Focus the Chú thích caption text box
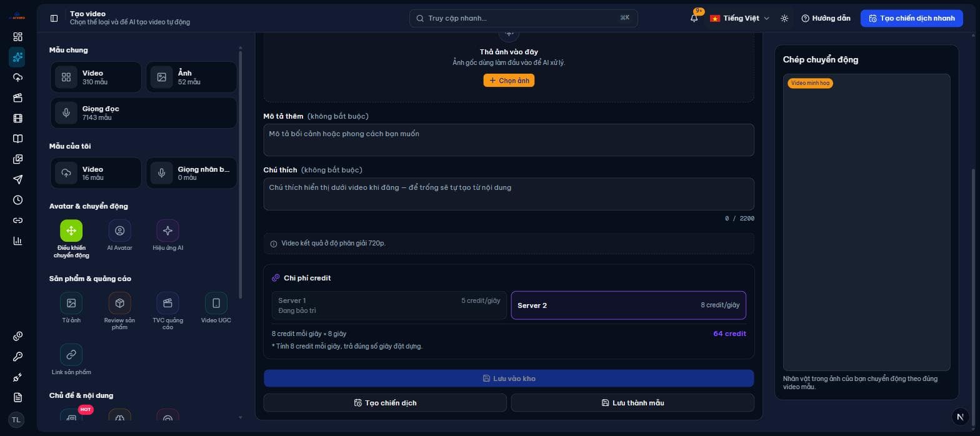Viewport: 980px width, 436px height. pyautogui.click(x=509, y=194)
